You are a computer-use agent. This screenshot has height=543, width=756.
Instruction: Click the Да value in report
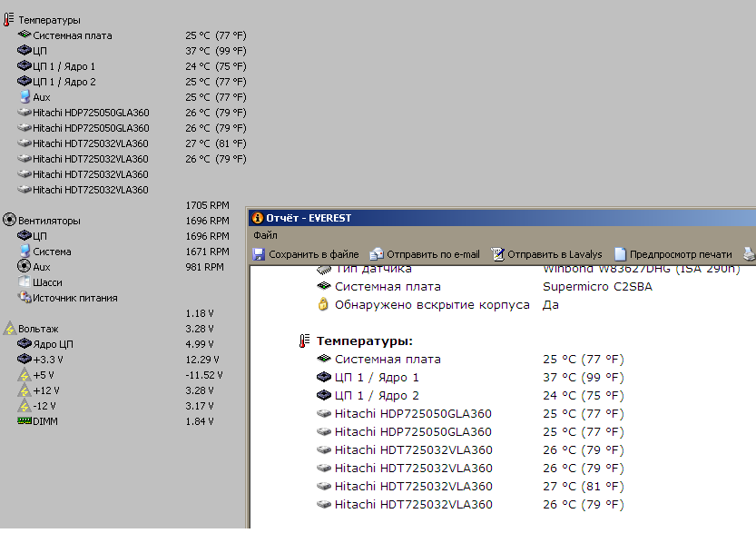(x=551, y=305)
